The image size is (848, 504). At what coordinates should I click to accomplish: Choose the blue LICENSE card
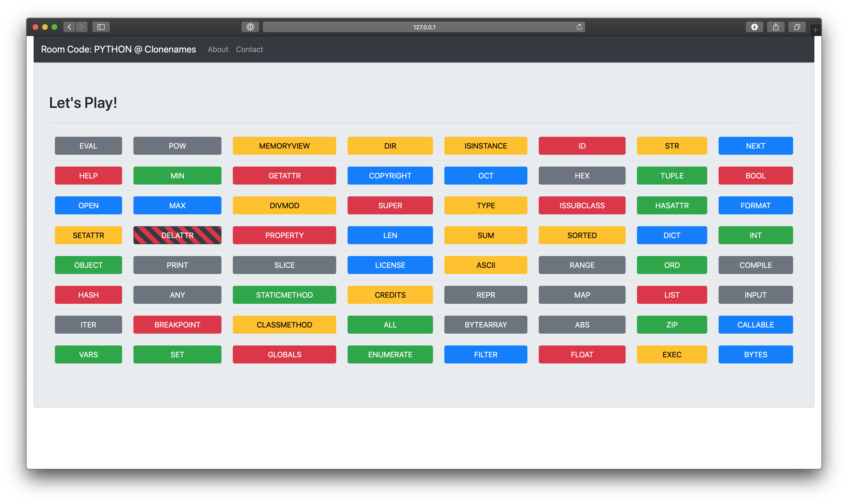(x=390, y=265)
